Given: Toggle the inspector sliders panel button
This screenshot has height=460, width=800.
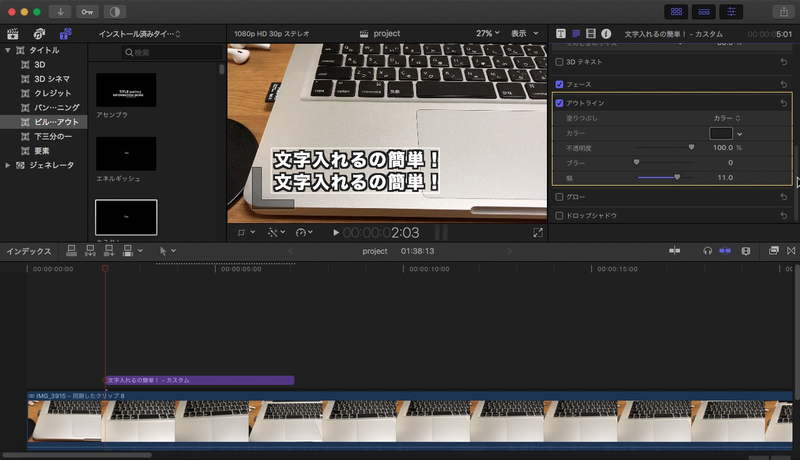Looking at the screenshot, I should click(731, 12).
